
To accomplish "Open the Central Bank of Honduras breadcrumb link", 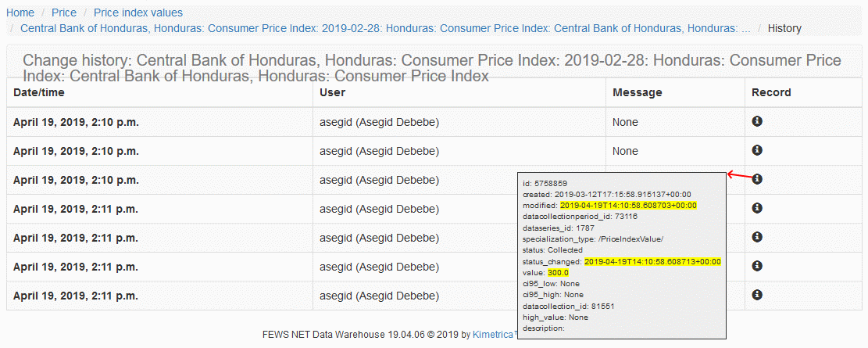I will click(x=385, y=28).
